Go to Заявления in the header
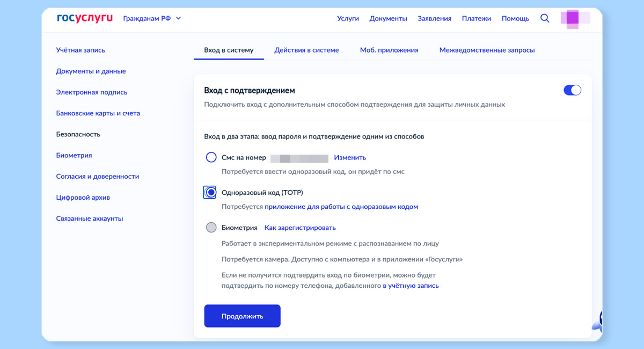 [x=434, y=18]
